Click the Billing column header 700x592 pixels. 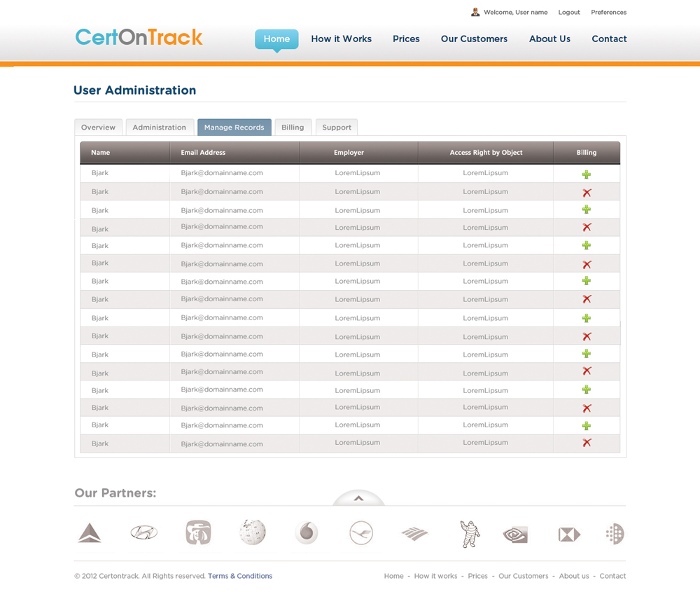(587, 152)
